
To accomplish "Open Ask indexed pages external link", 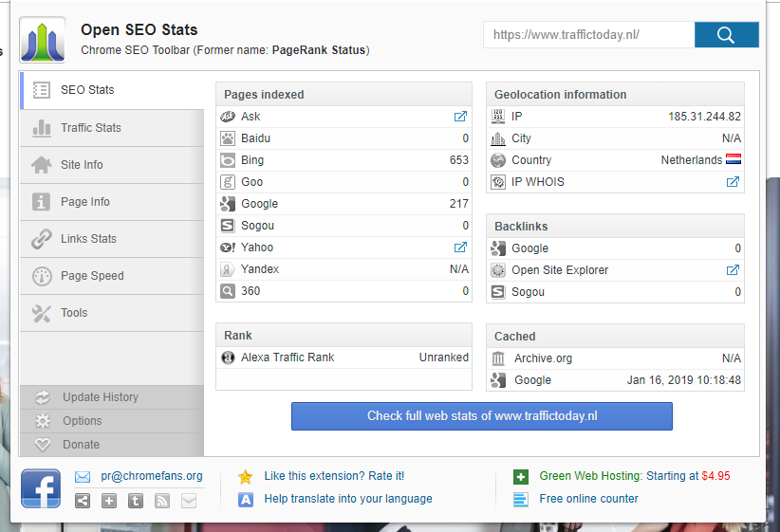I will (460, 117).
